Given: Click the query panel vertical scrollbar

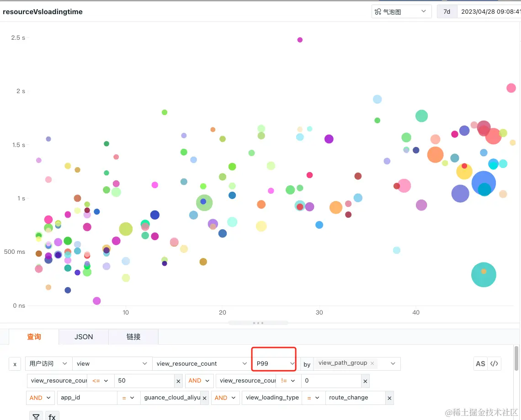Looking at the screenshot, I should click(516, 358).
